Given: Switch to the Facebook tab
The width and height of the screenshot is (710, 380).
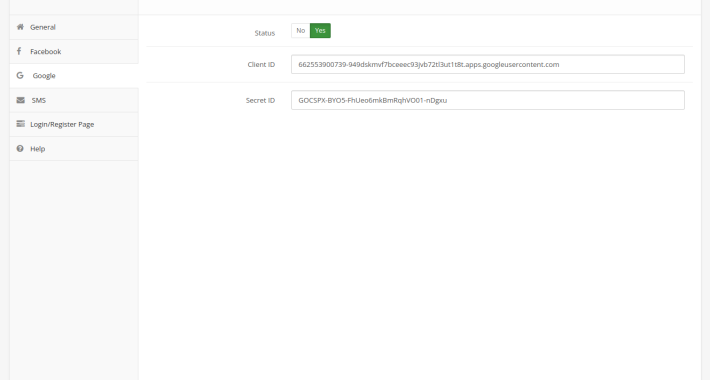Looking at the screenshot, I should click(74, 52).
